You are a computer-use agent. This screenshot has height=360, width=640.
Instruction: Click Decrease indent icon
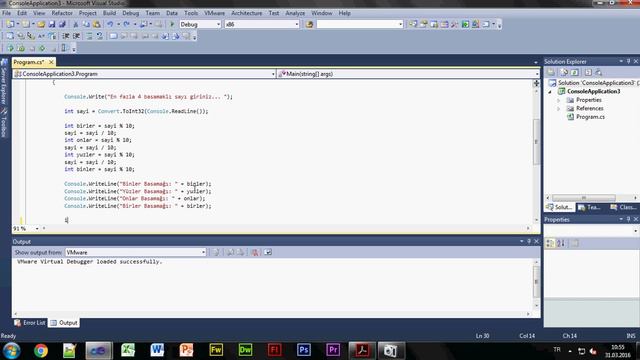click(x=66, y=36)
